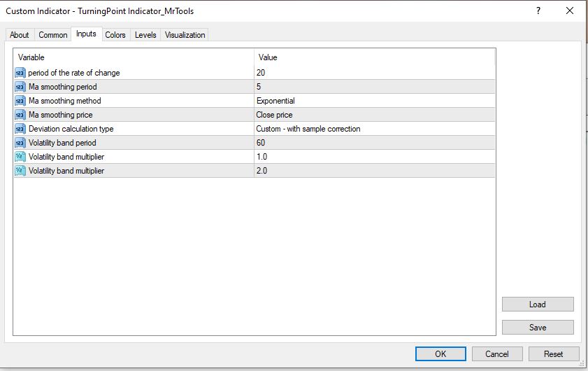The height and width of the screenshot is (371, 588).
Task: Confirm the settings with OK
Action: (x=440, y=354)
